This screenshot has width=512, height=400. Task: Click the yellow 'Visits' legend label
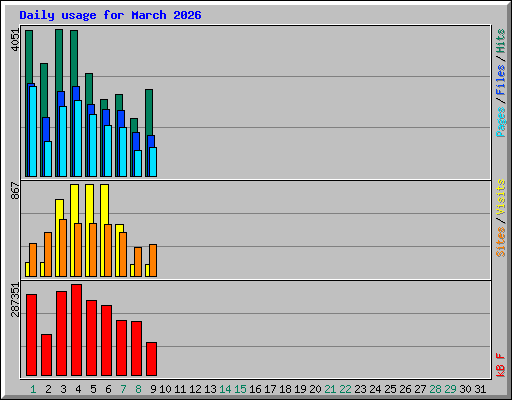click(x=501, y=197)
